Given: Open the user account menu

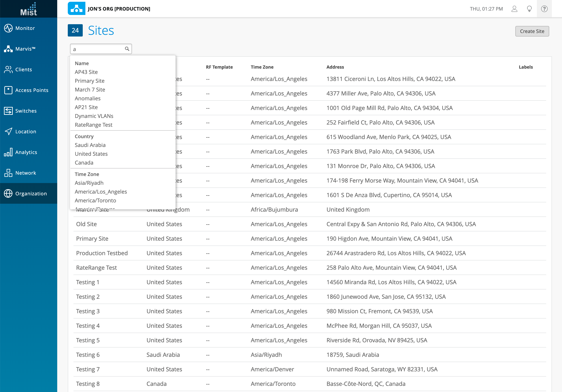Looking at the screenshot, I should tap(514, 9).
